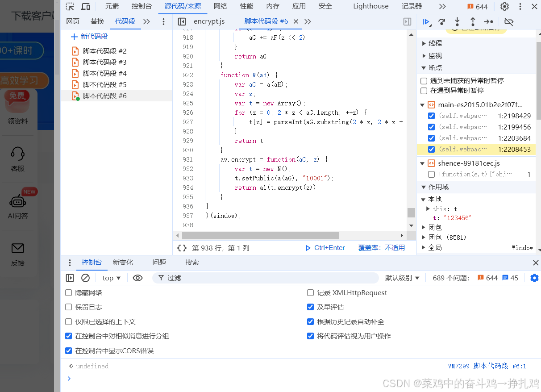Viewport: 541px width, 392px height.
Task: Activate the inspect element picker icon
Action: 70,6
